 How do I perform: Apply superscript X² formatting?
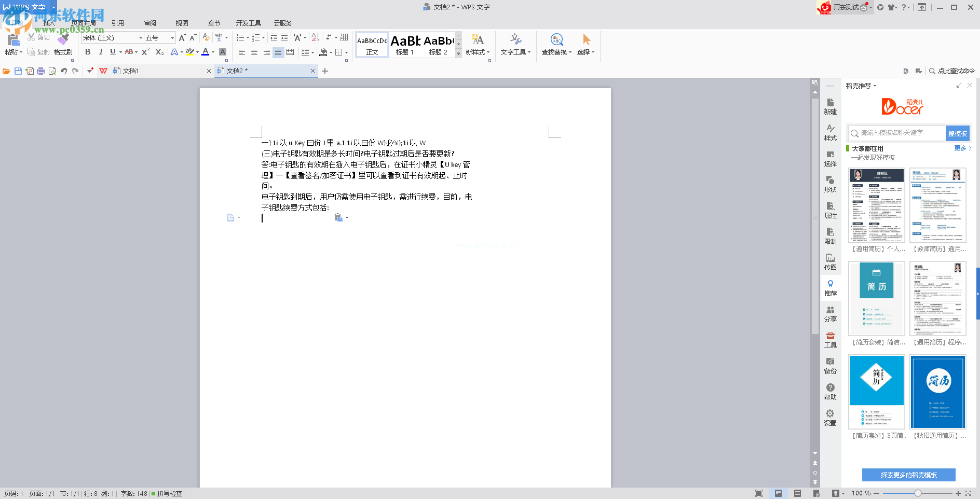coord(145,52)
